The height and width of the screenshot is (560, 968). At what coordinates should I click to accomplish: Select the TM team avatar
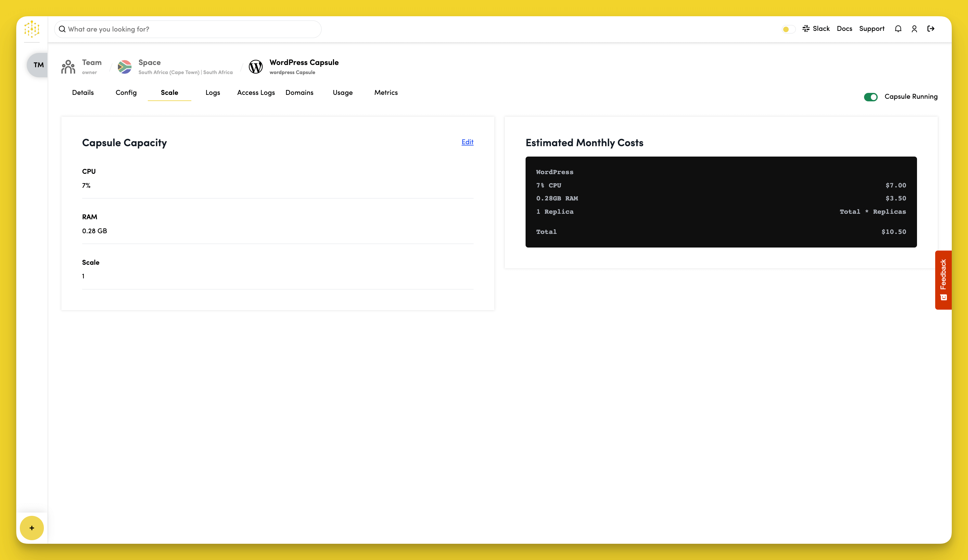pos(38,65)
